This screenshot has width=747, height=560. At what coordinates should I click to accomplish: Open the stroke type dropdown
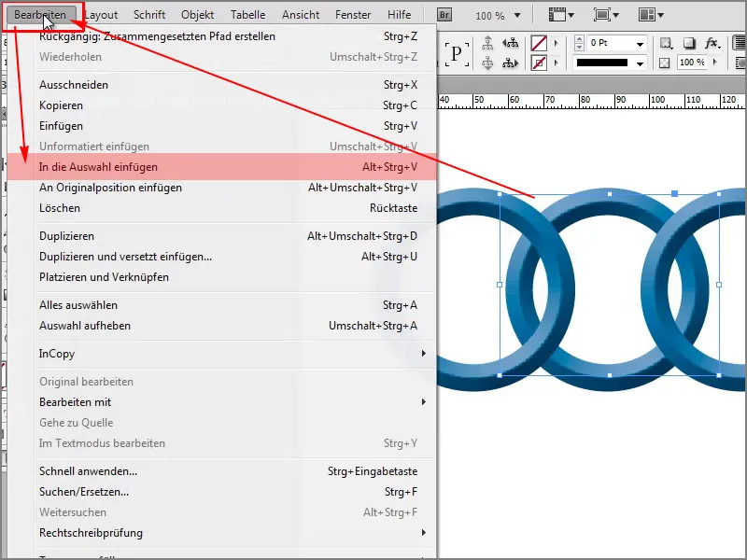click(x=639, y=63)
